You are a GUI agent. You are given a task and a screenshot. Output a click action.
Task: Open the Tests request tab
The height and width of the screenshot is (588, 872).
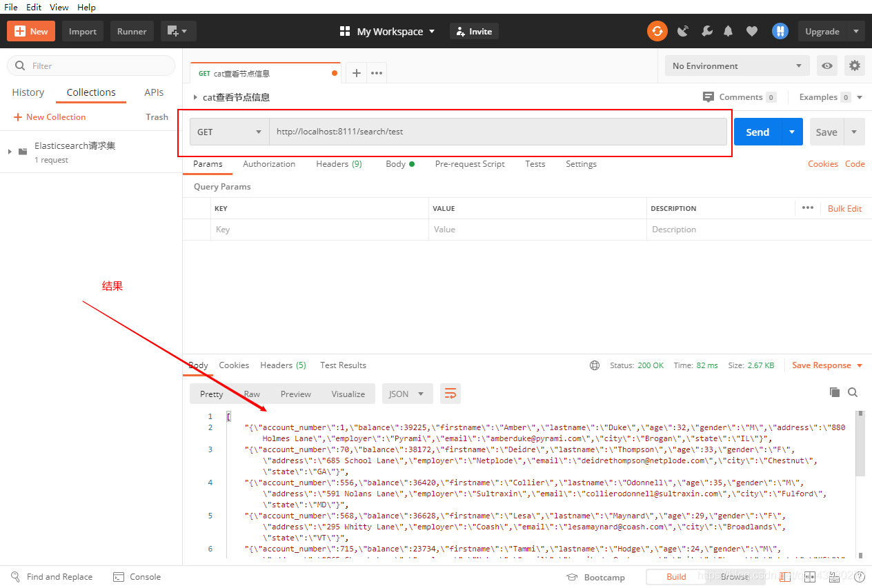535,164
